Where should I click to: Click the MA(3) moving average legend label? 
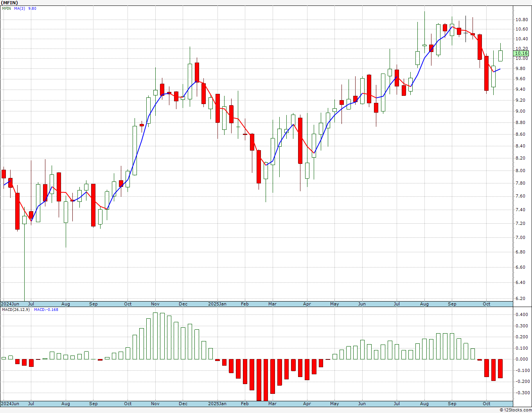point(20,9)
